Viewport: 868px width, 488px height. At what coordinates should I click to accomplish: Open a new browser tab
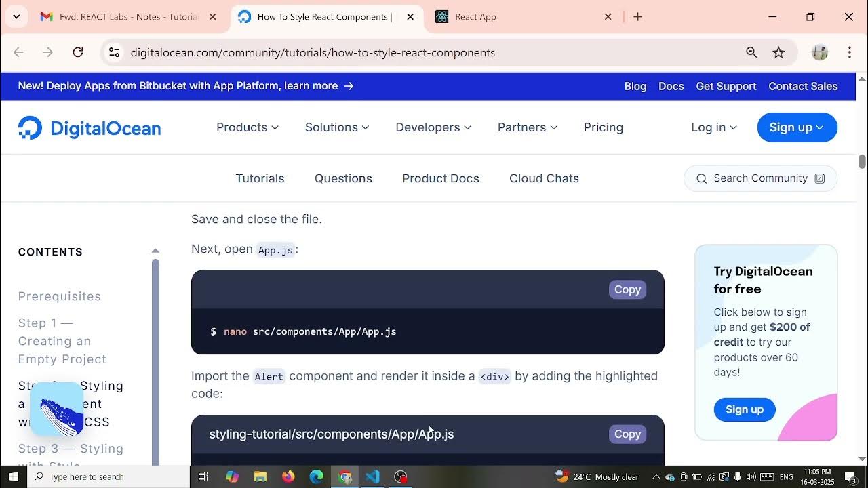637,17
